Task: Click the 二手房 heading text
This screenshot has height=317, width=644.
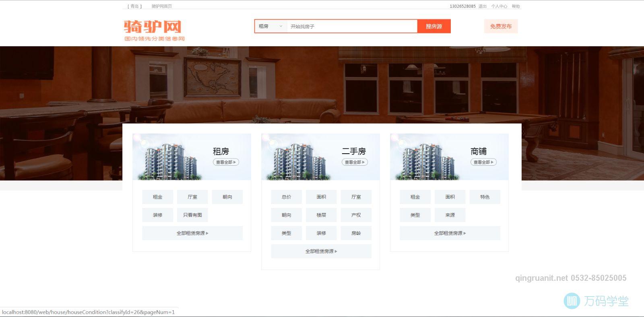Action: (354, 151)
